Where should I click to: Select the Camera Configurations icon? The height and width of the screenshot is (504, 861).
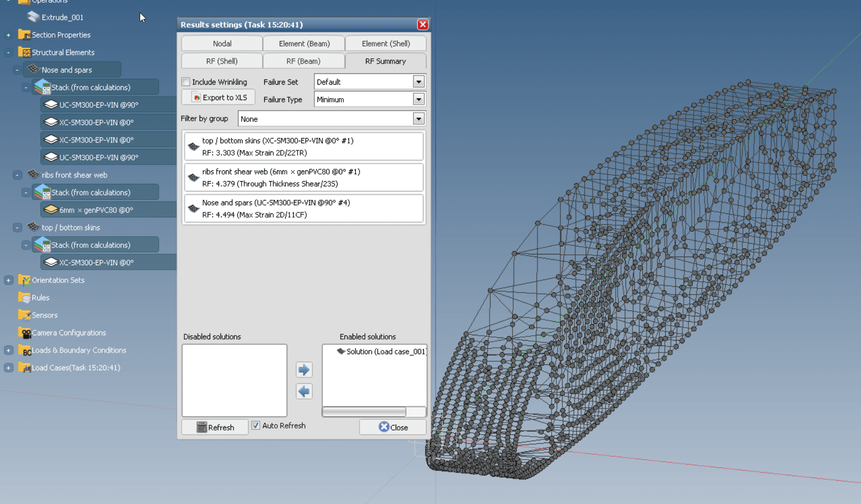pyautogui.click(x=24, y=333)
